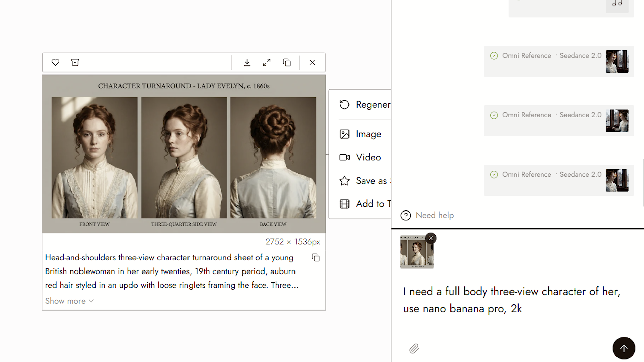
Task: Click the paperclip attach icon
Action: pyautogui.click(x=414, y=349)
